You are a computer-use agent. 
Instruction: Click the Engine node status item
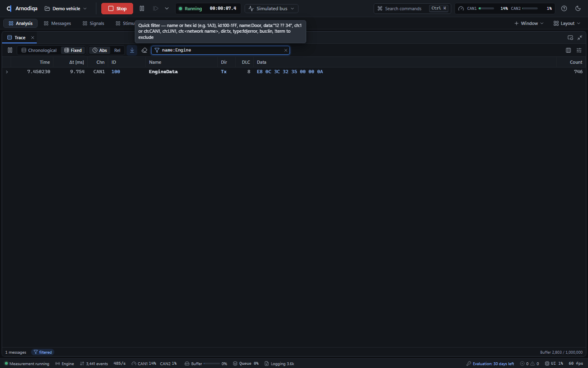pyautogui.click(x=65, y=364)
